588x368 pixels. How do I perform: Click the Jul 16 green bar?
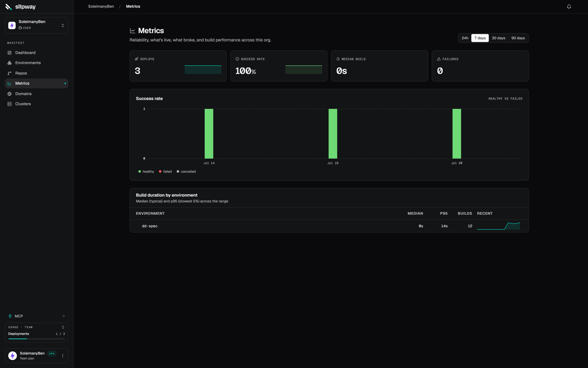(x=333, y=134)
